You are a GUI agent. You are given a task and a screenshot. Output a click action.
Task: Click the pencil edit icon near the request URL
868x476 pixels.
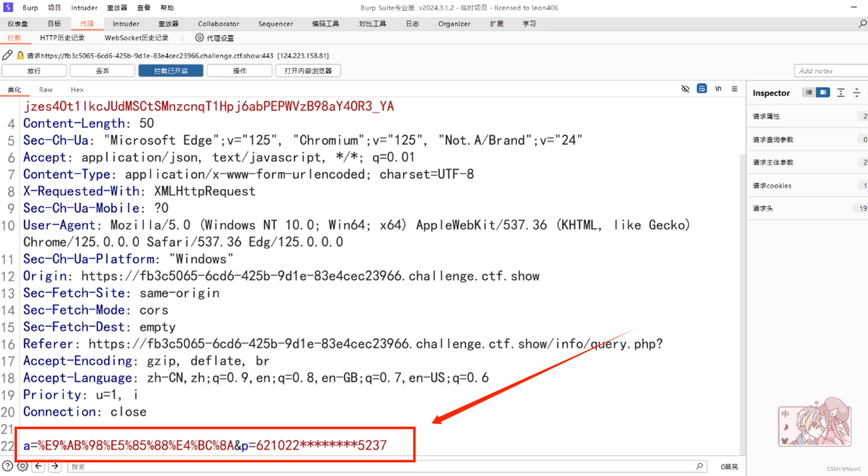coord(7,55)
